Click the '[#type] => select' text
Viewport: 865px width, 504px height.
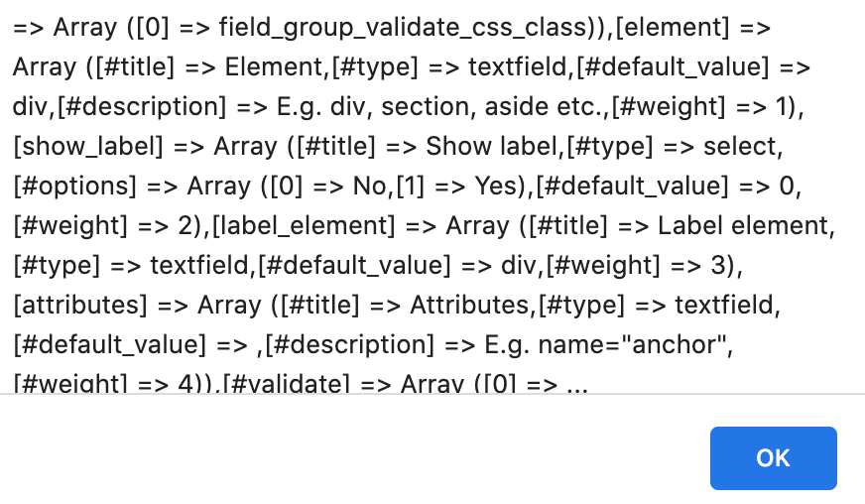pos(672,147)
